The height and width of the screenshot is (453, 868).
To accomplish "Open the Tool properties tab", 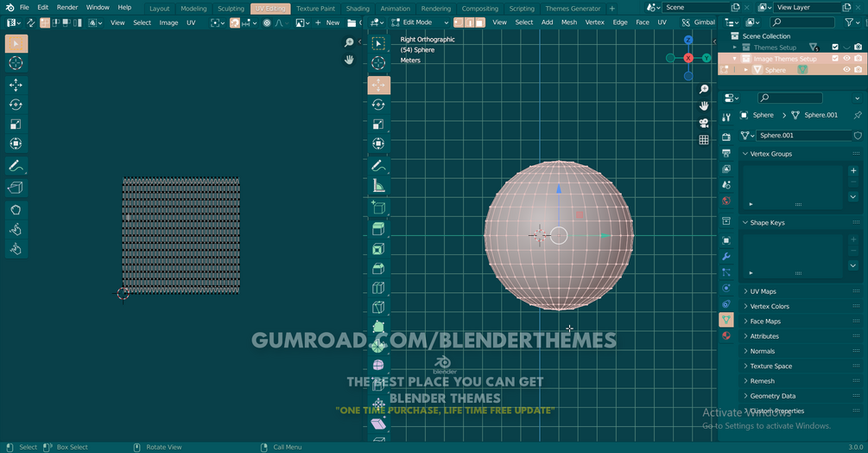I will click(x=726, y=118).
